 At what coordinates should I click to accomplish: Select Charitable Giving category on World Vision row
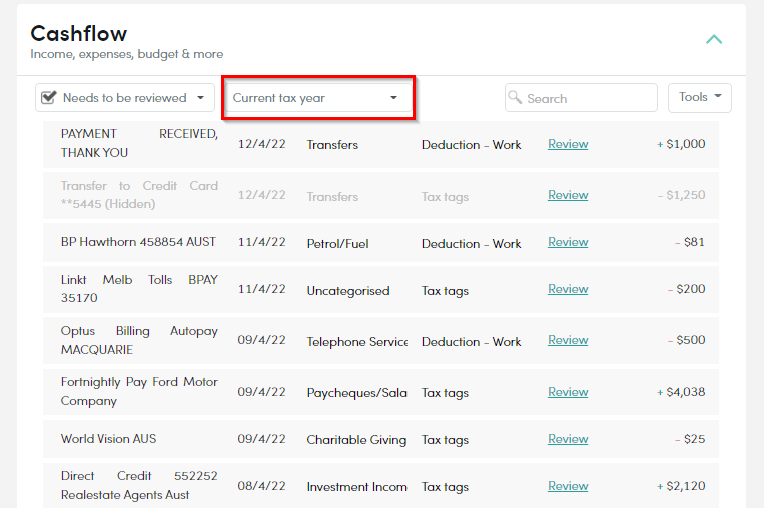pos(356,440)
